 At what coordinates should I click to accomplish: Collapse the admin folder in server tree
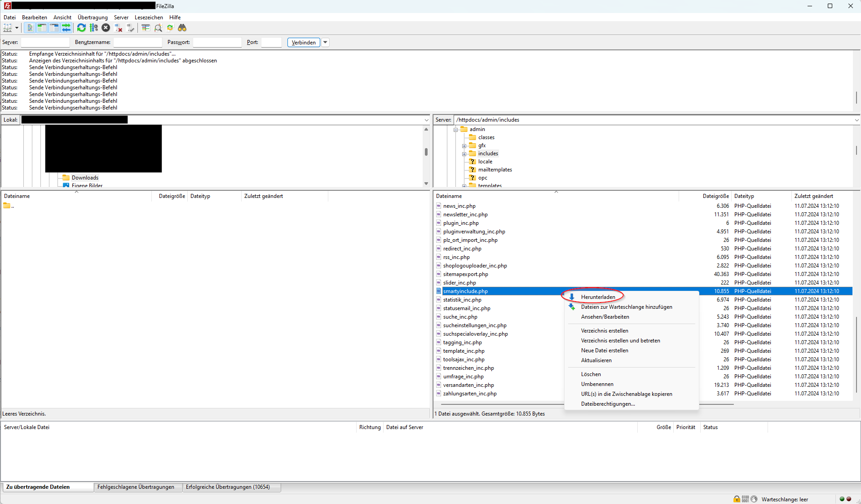pos(455,130)
